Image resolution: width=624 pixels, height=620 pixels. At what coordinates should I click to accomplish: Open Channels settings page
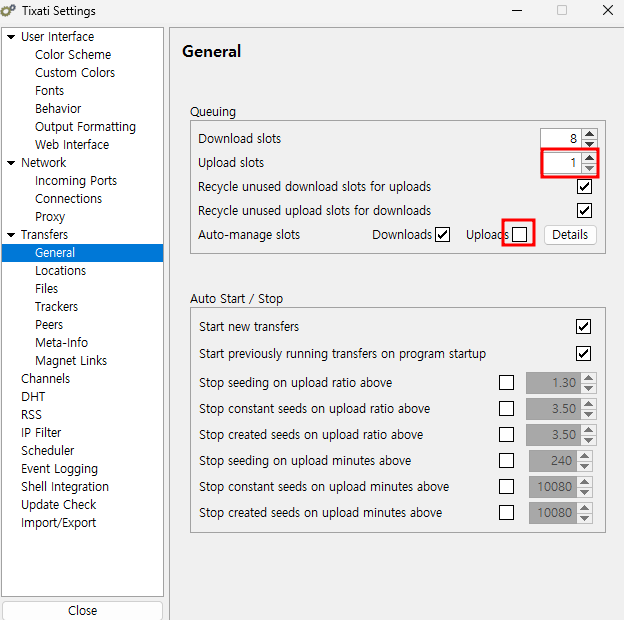click(x=45, y=378)
